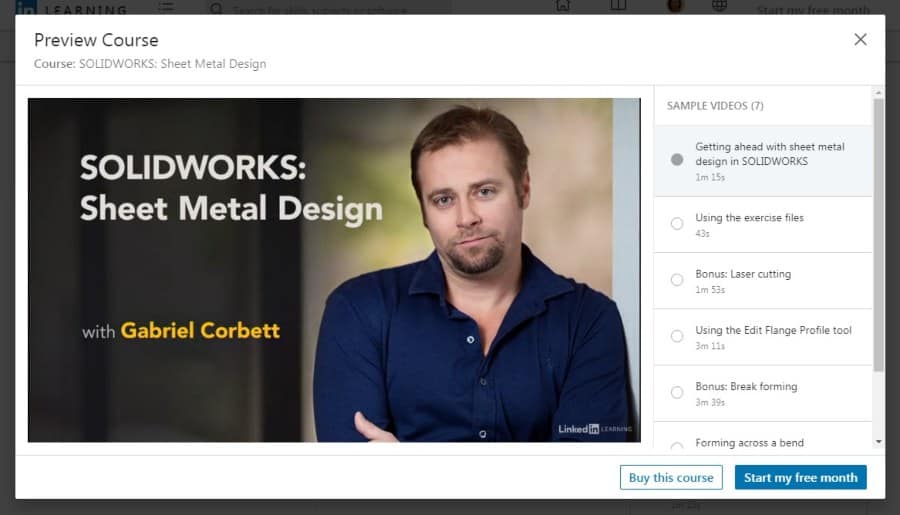The width and height of the screenshot is (900, 515).
Task: Click the 3m 11s duration label
Action: click(x=710, y=346)
